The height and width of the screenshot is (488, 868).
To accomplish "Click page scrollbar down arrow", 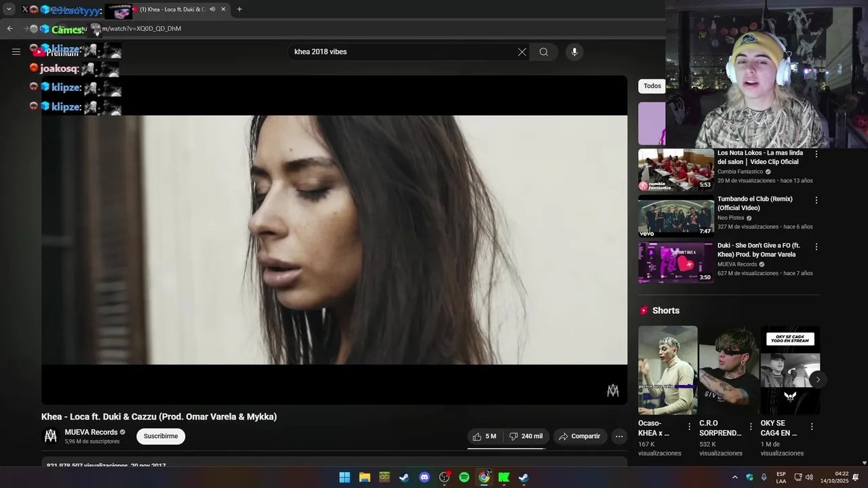I will 864,463.
